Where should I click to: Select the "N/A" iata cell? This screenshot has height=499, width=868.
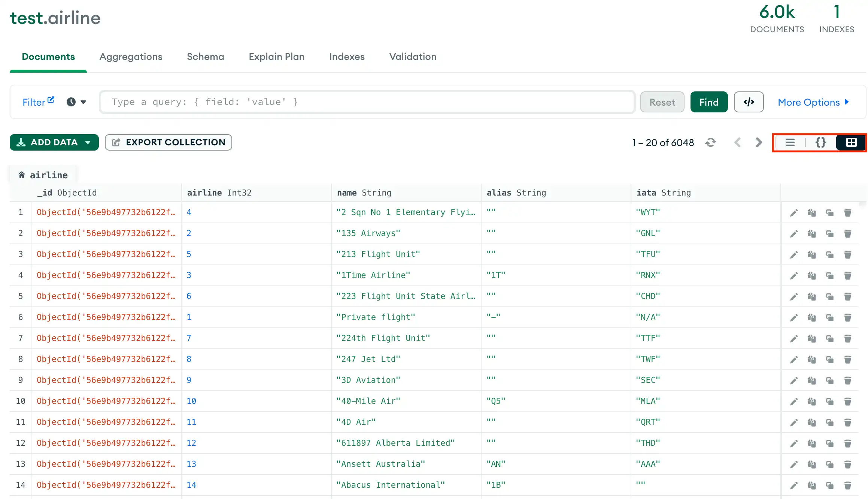(x=706, y=317)
